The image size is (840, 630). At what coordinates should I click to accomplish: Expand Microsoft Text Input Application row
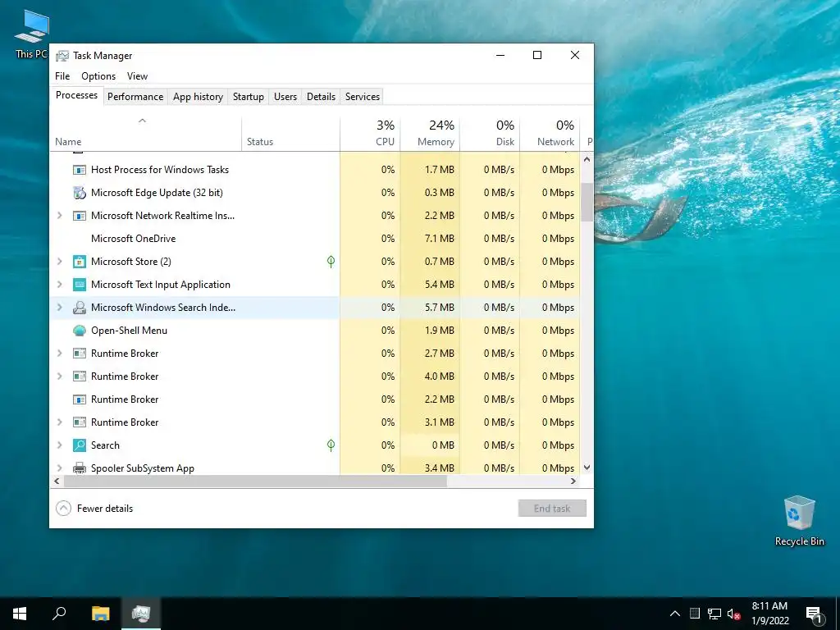pyautogui.click(x=59, y=285)
